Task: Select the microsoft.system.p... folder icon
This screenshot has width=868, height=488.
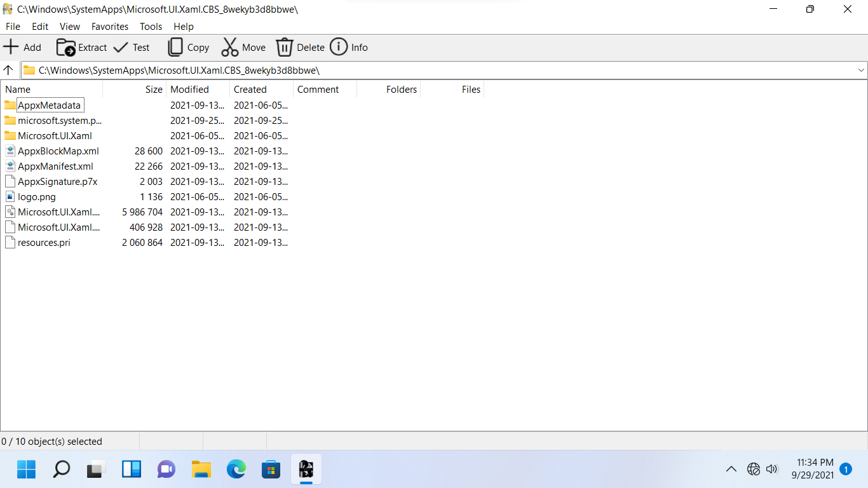Action: [10, 120]
